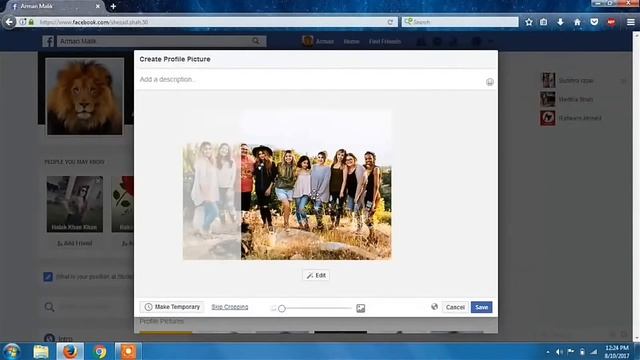This screenshot has width=640, height=360.
Task: Click the small image zoom-out icon
Action: [x=273, y=309]
